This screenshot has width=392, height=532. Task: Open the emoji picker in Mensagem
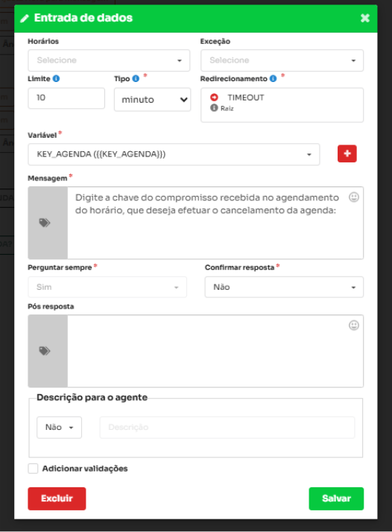tap(354, 197)
